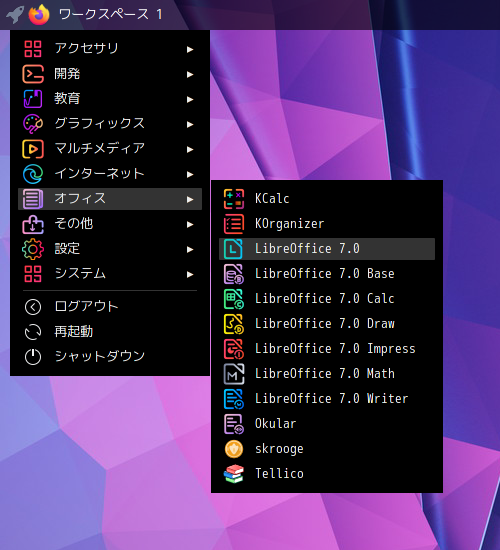This screenshot has height=550, width=500.
Task: Click the オフィス document icon
Action: point(33,199)
